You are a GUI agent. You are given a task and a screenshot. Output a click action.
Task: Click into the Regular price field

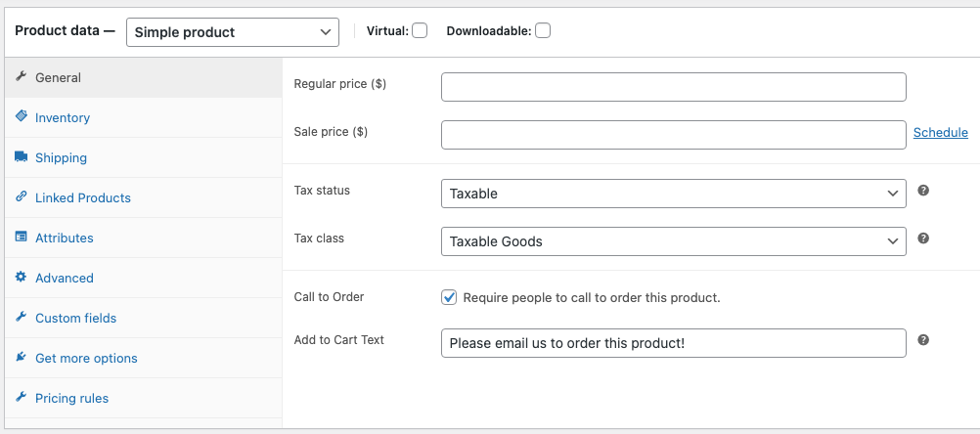[x=673, y=87]
